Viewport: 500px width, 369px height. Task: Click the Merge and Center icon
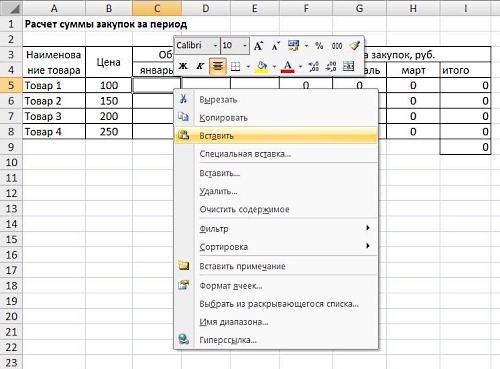tap(349, 66)
